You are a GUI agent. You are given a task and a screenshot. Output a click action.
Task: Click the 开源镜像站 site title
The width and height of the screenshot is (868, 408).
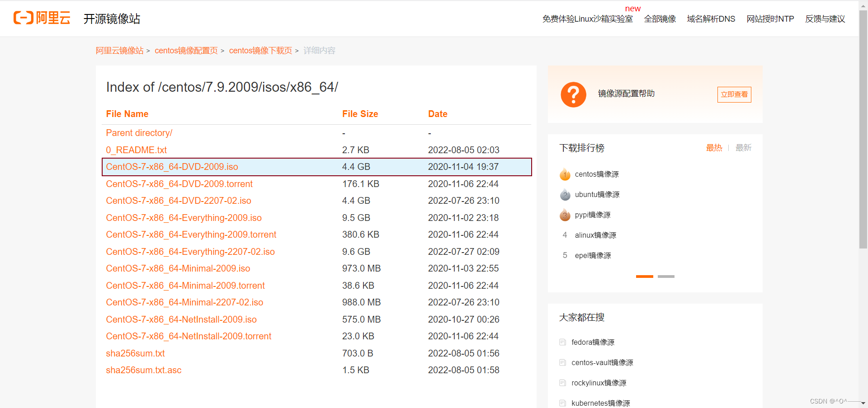tap(112, 19)
